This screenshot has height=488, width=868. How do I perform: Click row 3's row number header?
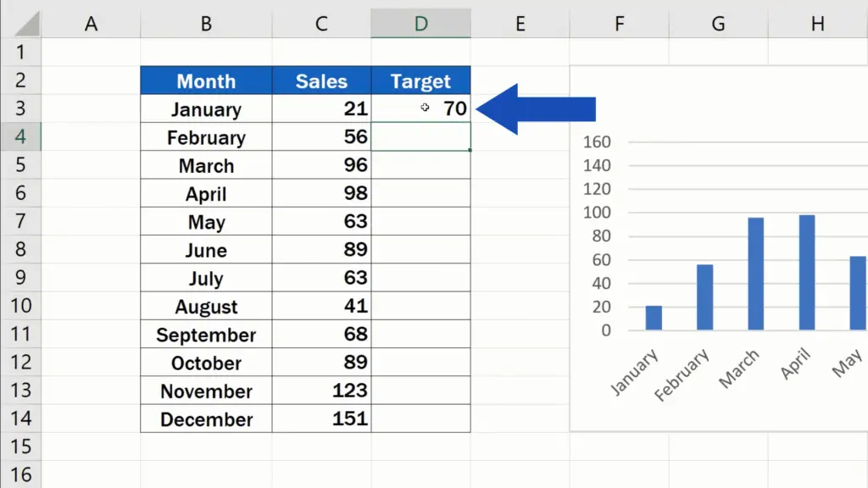pyautogui.click(x=21, y=108)
